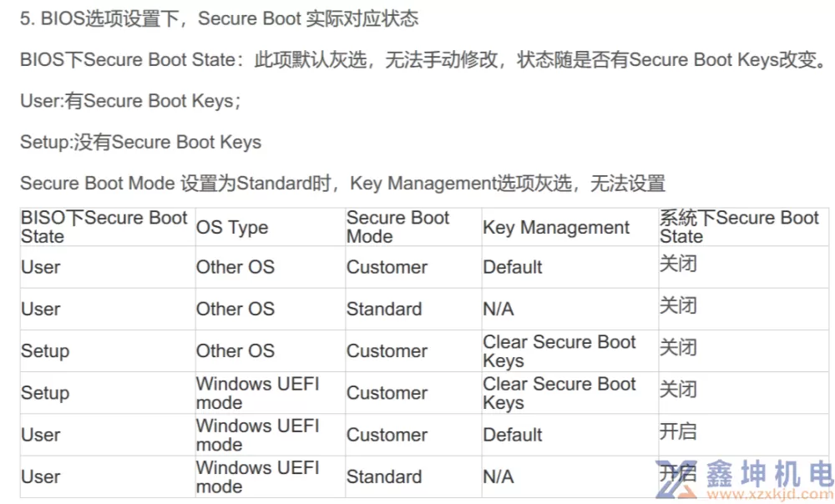Click the User:有Secure Boot Keys line
The image size is (835, 504).
point(130,101)
